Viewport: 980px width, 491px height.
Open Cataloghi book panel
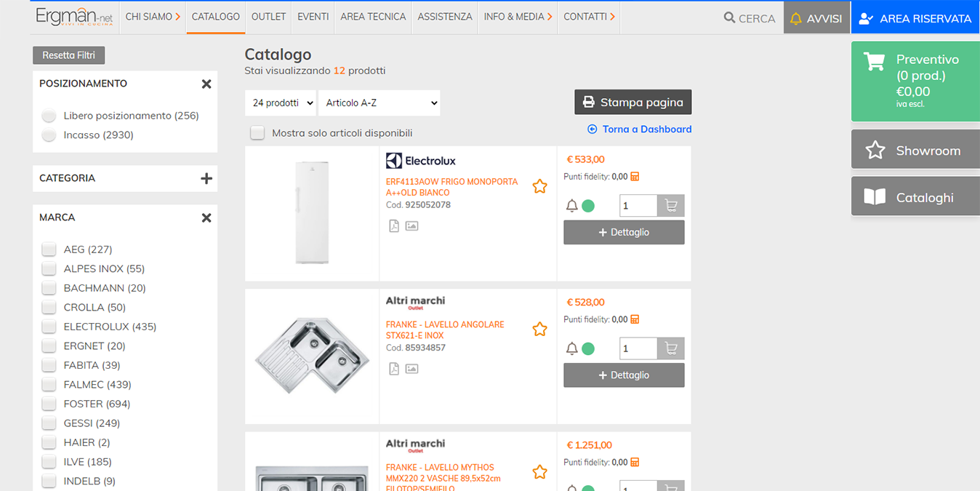pyautogui.click(x=915, y=197)
